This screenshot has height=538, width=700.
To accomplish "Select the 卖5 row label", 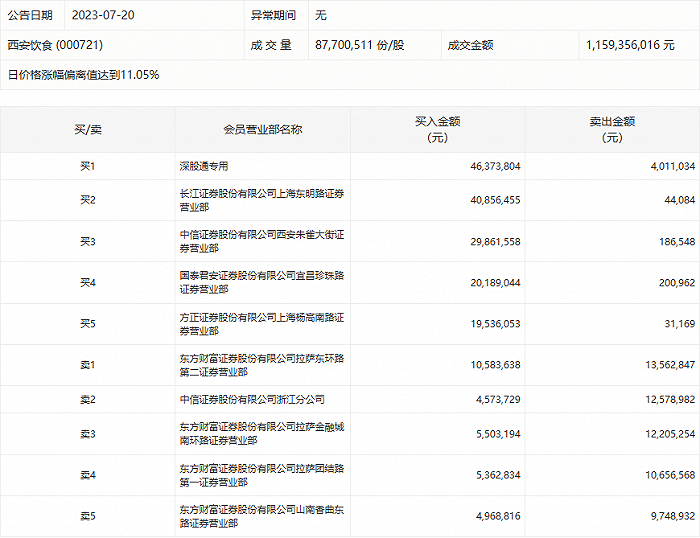I will pyautogui.click(x=88, y=516).
